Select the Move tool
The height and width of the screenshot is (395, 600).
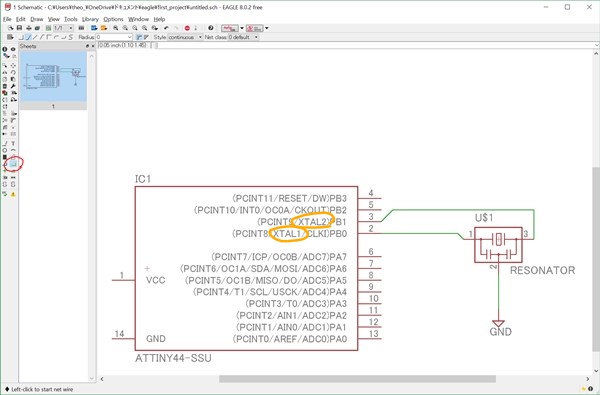click(13, 65)
